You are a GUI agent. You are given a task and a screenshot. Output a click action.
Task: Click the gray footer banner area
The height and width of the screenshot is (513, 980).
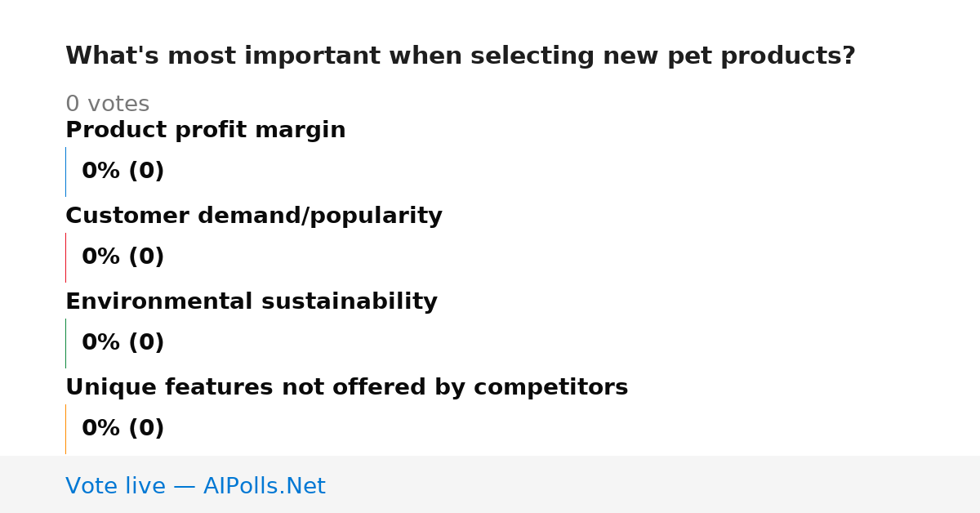(490, 484)
